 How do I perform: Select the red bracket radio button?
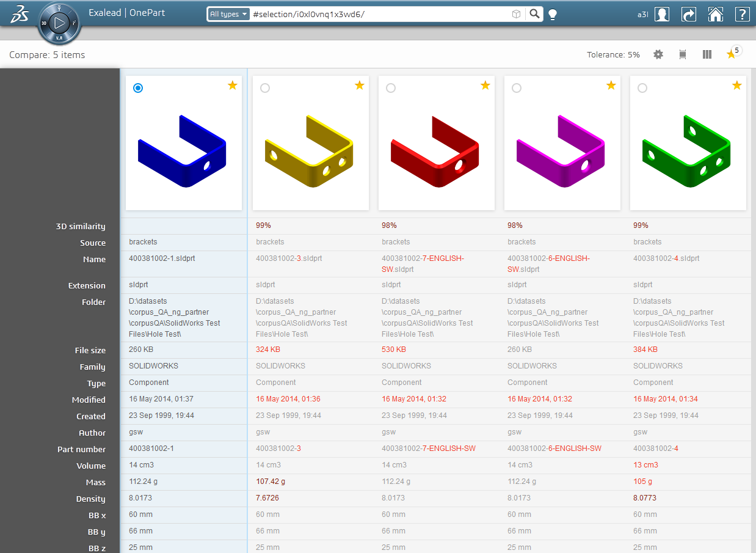[x=391, y=88]
